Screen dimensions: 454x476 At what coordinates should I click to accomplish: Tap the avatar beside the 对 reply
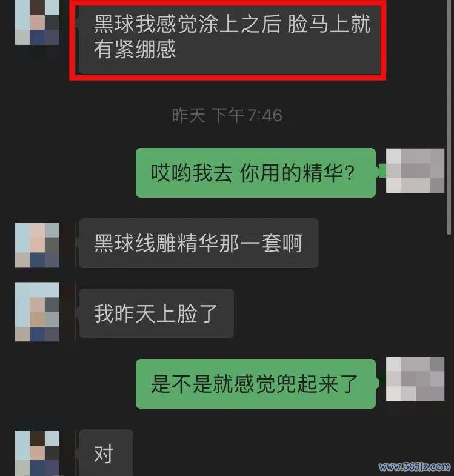37,453
